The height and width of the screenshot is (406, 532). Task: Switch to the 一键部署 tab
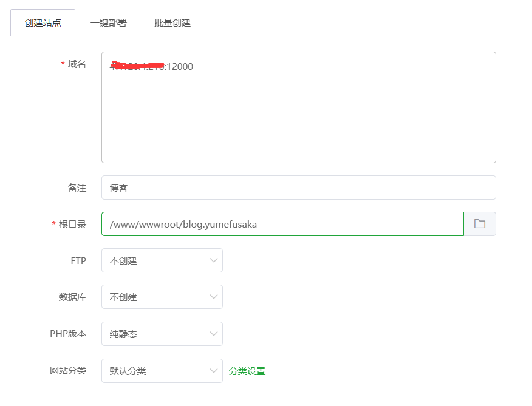click(108, 23)
